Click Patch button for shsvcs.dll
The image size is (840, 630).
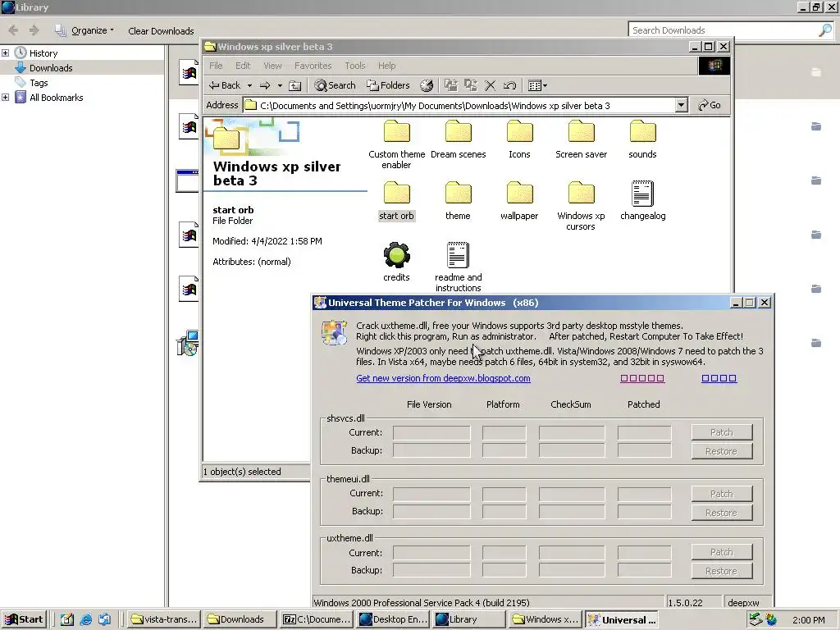(x=722, y=431)
